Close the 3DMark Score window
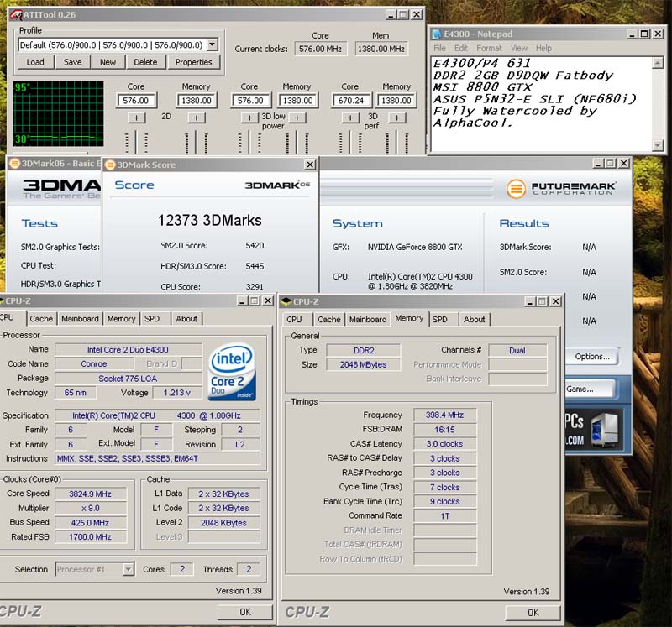The width and height of the screenshot is (672, 627). [x=310, y=165]
